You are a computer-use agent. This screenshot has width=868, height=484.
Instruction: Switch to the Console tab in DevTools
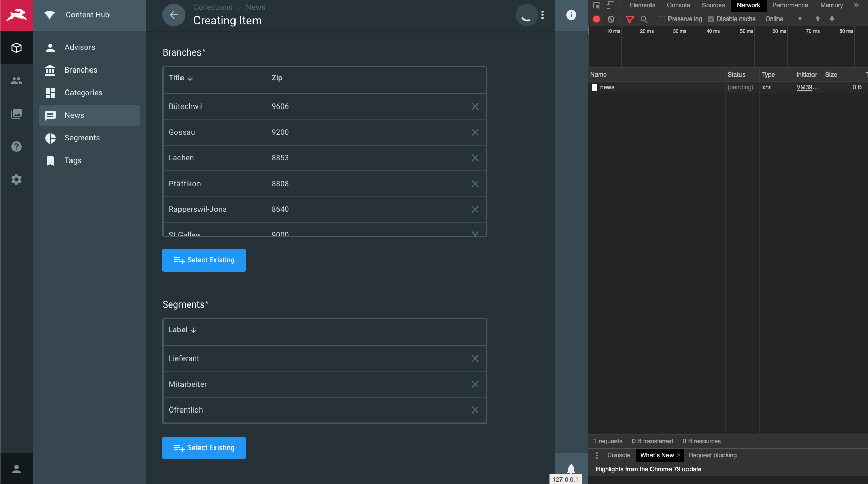click(x=678, y=5)
